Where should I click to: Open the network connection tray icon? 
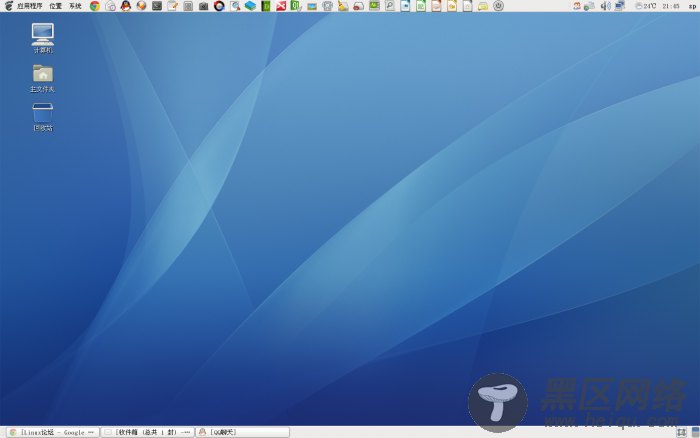tap(589, 6)
